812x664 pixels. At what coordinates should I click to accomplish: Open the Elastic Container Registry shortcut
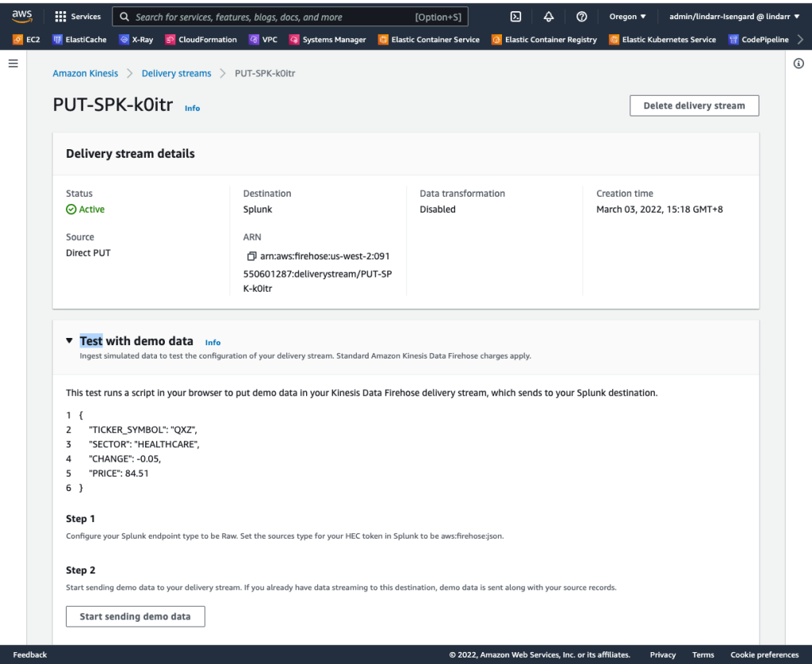[x=544, y=40]
